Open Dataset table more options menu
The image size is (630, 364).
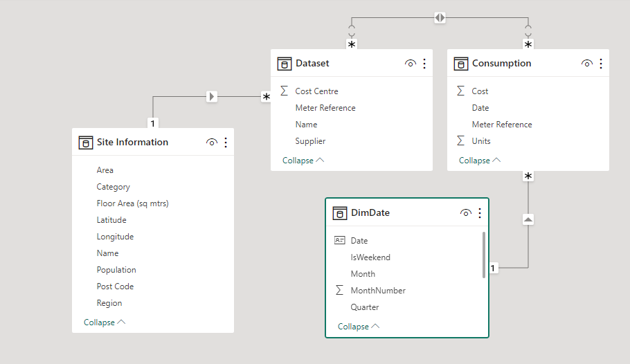click(x=424, y=64)
